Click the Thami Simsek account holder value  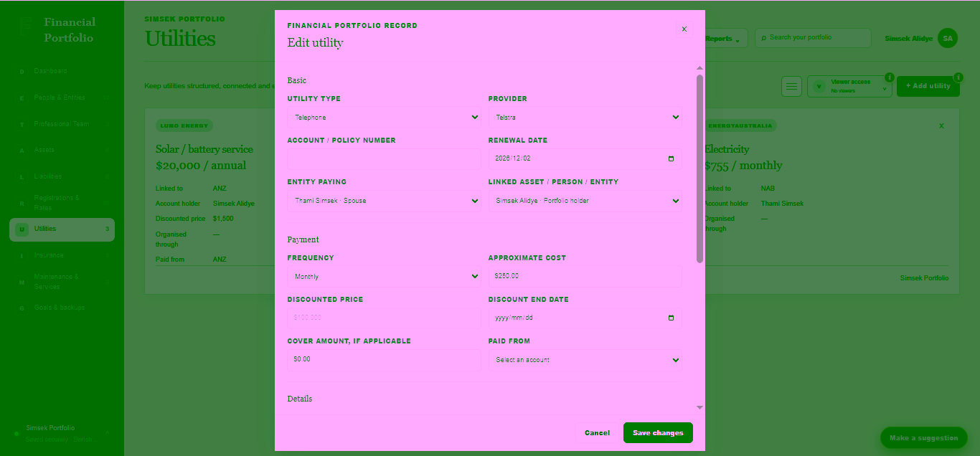pyautogui.click(x=782, y=204)
